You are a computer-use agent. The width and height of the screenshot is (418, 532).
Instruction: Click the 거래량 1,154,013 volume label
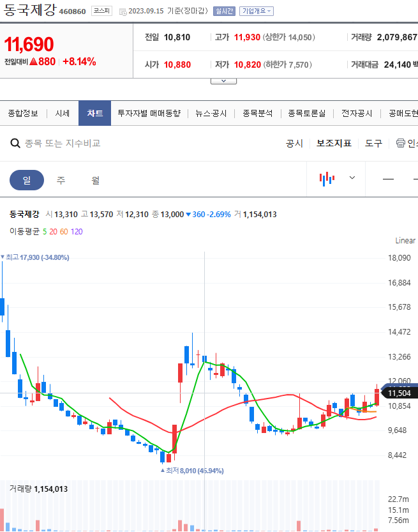(x=39, y=489)
